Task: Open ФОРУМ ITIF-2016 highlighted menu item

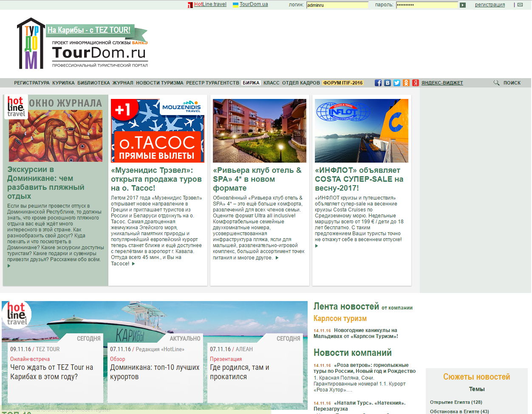Action: [343, 83]
